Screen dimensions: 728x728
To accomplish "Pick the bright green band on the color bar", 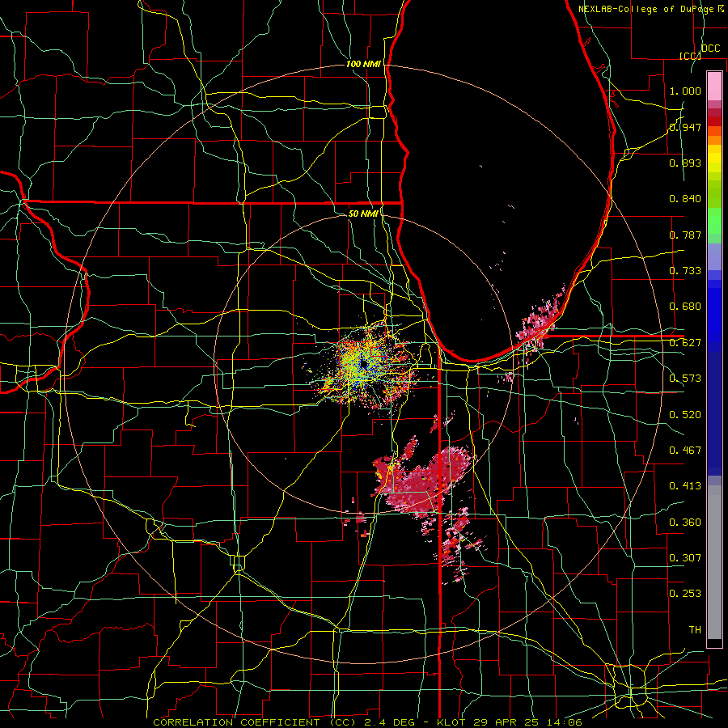I will pyautogui.click(x=714, y=221).
